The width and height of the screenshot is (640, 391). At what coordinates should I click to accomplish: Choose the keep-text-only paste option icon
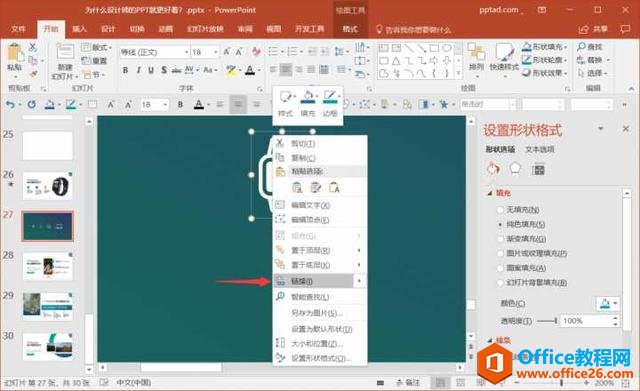pos(334,188)
